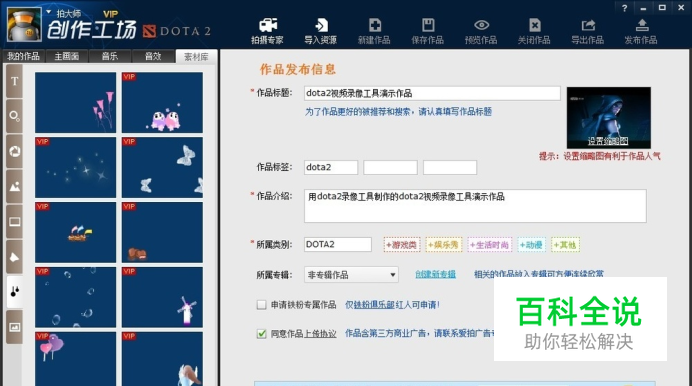Choose the +其他 category tag
This screenshot has height=386, width=692.
[x=565, y=245]
